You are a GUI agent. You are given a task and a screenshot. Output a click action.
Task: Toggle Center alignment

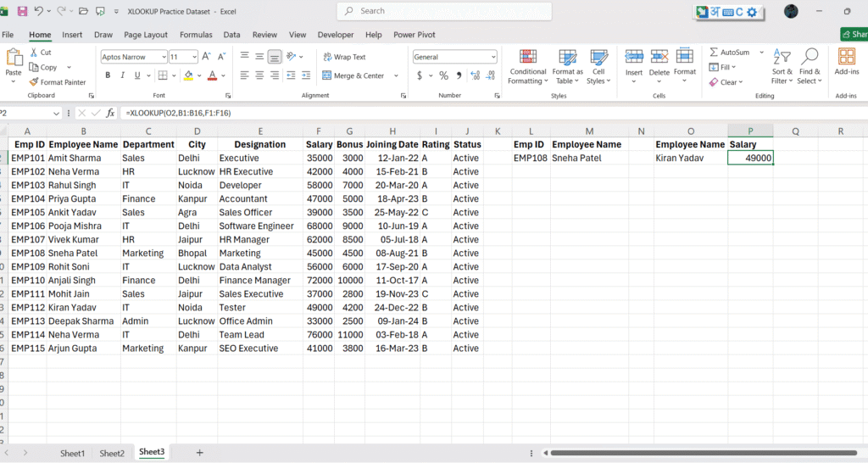(x=259, y=75)
